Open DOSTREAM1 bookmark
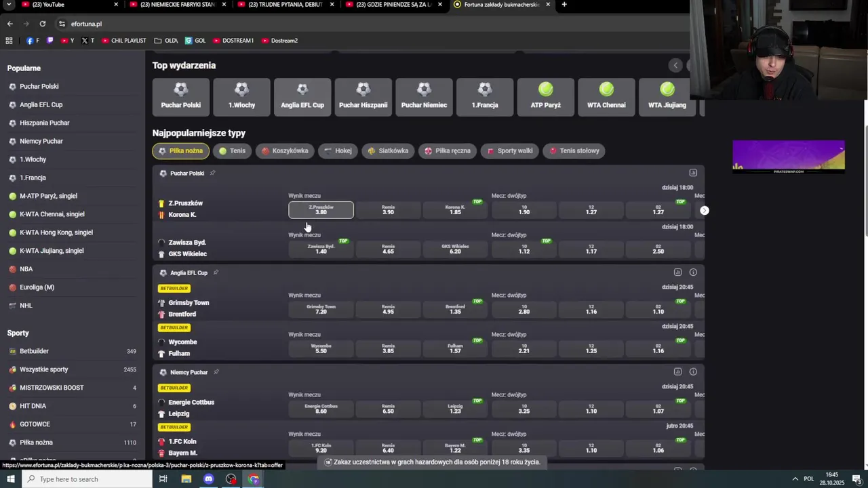The image size is (868, 488). click(x=233, y=41)
